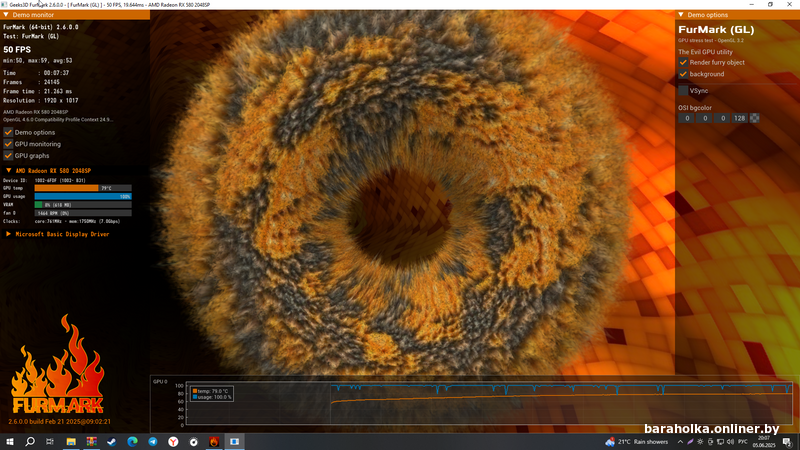Open Windows Search from the taskbar
Image resolution: width=800 pixels, height=450 pixels.
click(x=30, y=441)
